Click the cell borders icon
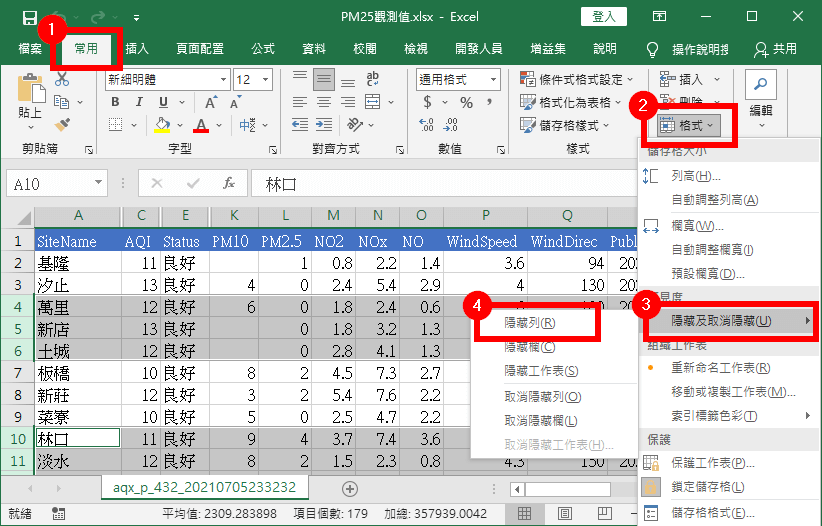Image resolution: width=822 pixels, height=526 pixels. click(115, 125)
